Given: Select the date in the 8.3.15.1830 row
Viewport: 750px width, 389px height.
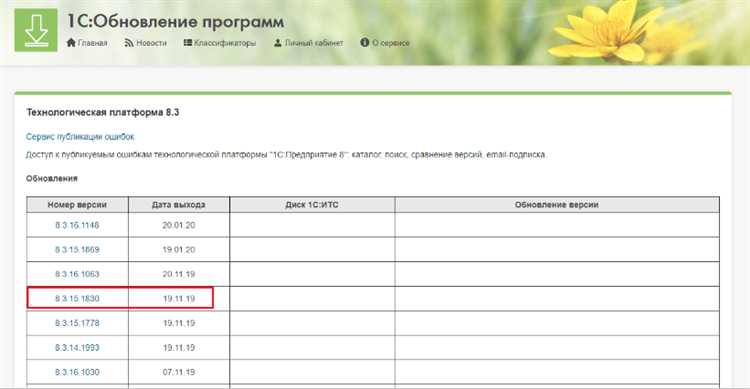Looking at the screenshot, I should tap(178, 299).
